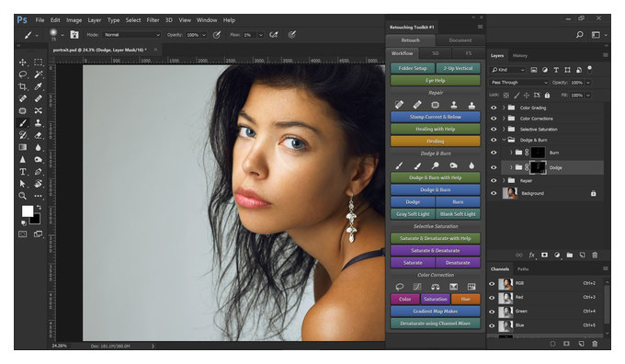The image size is (625, 364).
Task: Toggle visibility of Burn layer
Action: pos(494,153)
